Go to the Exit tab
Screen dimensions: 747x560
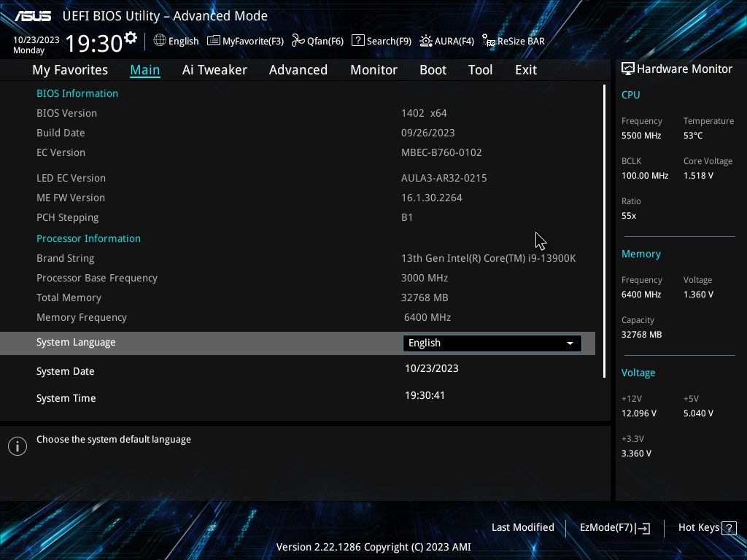(526, 70)
